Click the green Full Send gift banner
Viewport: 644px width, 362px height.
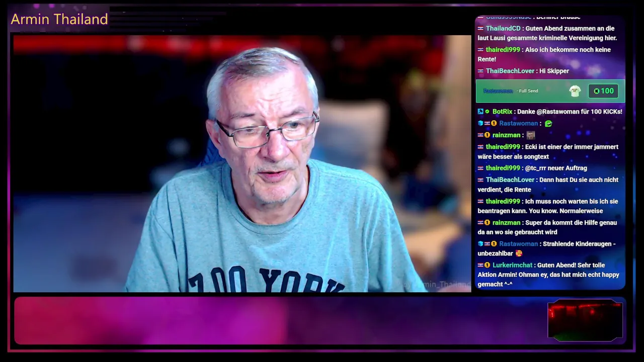(550, 91)
